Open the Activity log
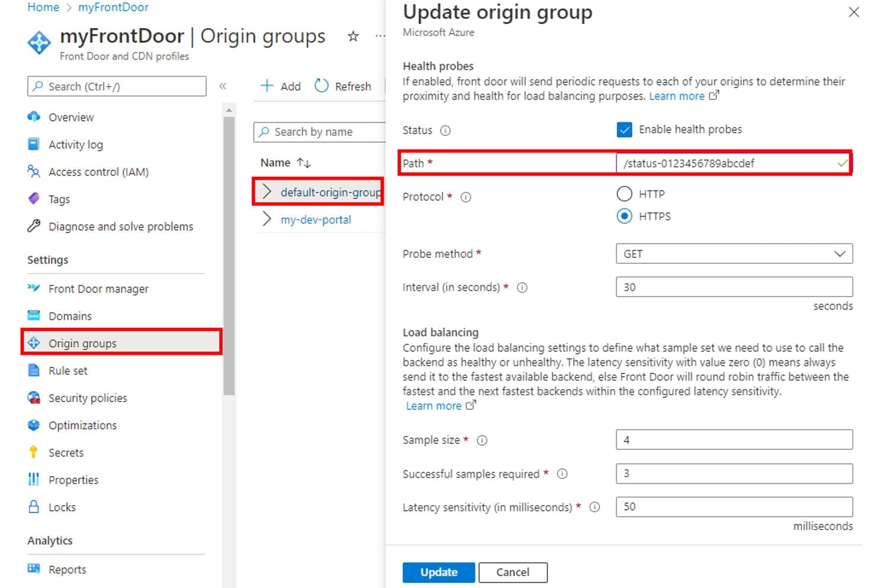 (x=76, y=145)
